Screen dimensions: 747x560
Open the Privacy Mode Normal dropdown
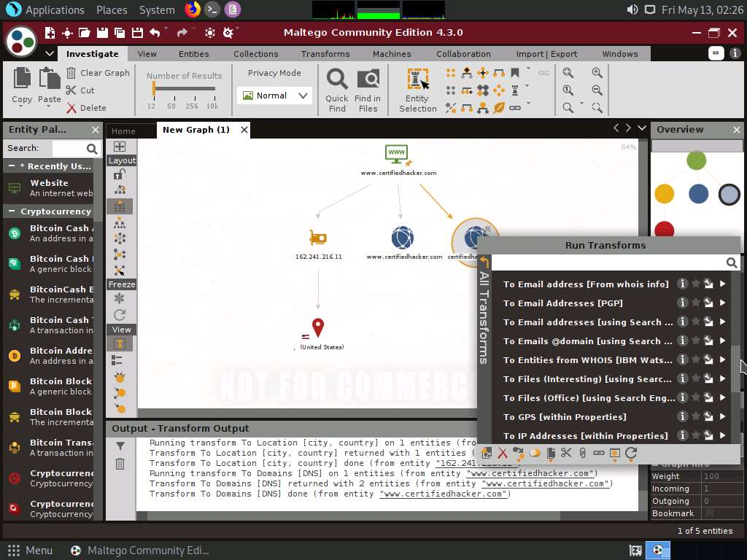click(x=274, y=96)
